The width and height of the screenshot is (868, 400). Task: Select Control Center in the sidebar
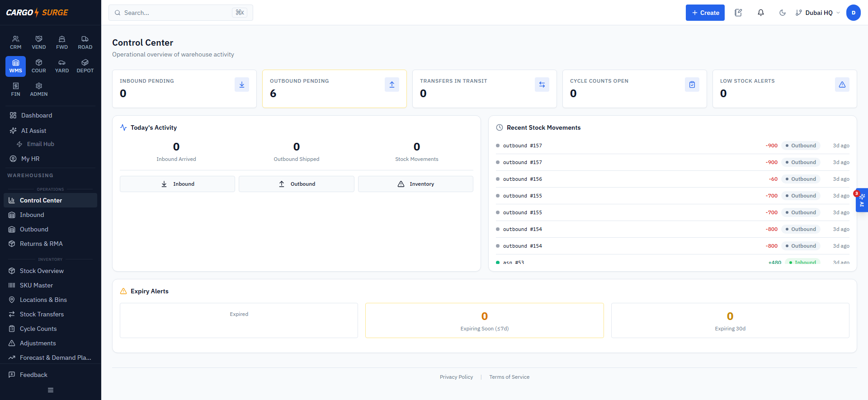click(x=51, y=200)
